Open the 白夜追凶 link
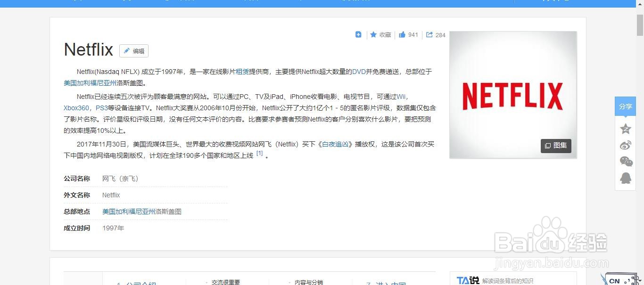 [335, 144]
